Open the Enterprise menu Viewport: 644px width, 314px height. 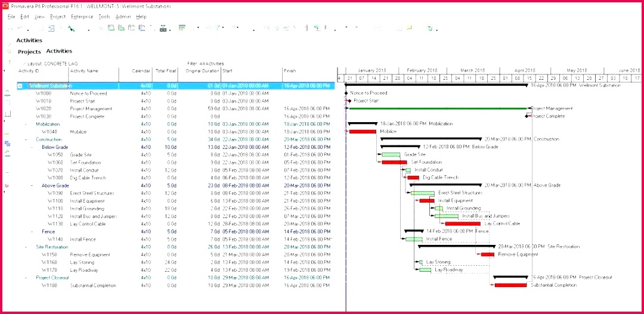82,17
